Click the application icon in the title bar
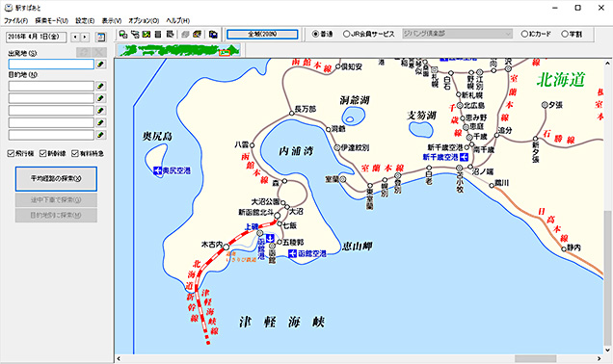The width and height of the screenshot is (613, 364). coord(8,8)
